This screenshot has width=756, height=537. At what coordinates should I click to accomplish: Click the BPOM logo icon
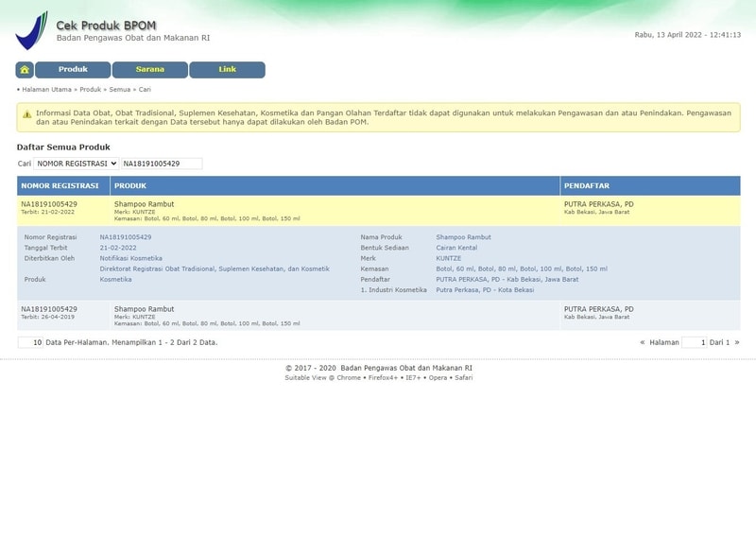[32, 30]
